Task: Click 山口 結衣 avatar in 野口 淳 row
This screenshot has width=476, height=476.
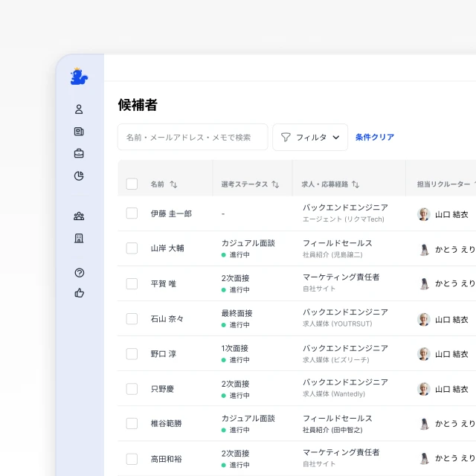Action: pos(423,354)
